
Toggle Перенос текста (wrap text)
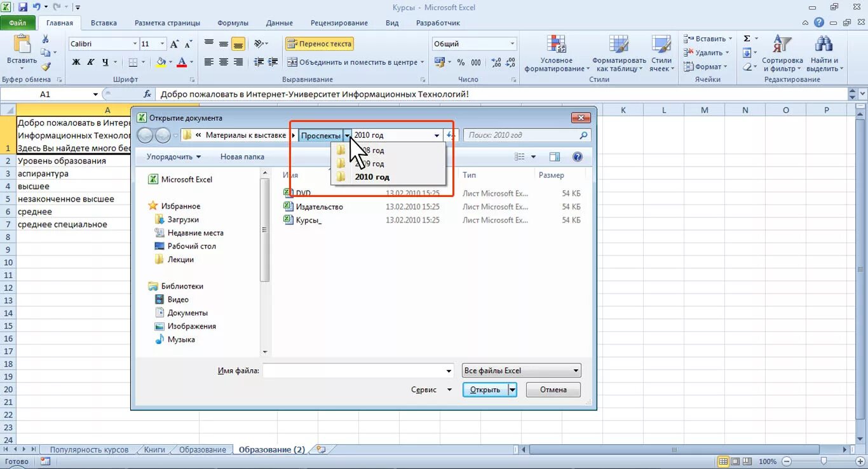tap(319, 44)
